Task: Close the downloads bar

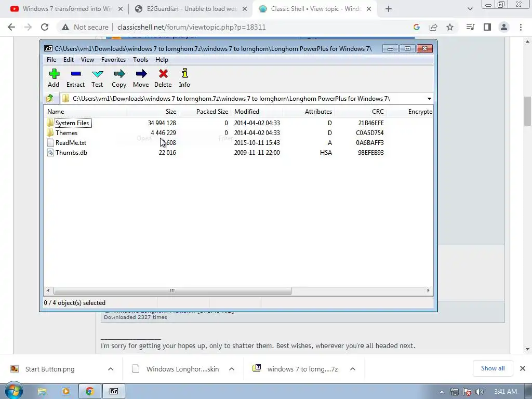Action: 523,368
